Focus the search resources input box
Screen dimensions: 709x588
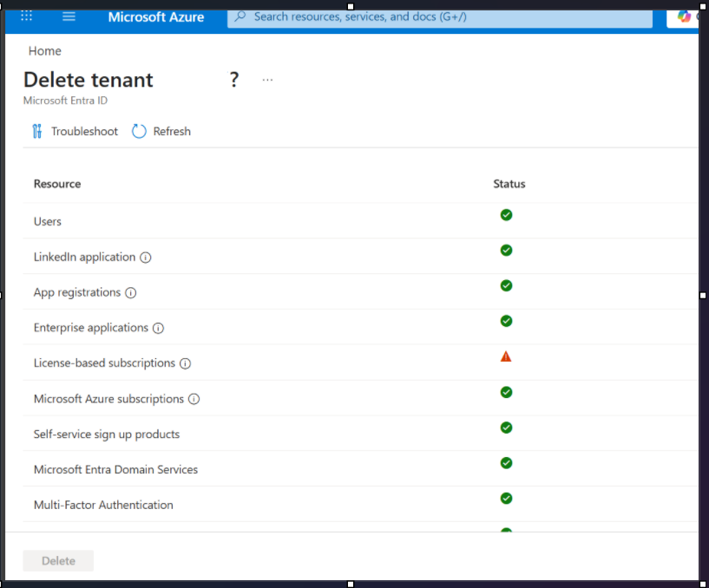[x=439, y=17]
